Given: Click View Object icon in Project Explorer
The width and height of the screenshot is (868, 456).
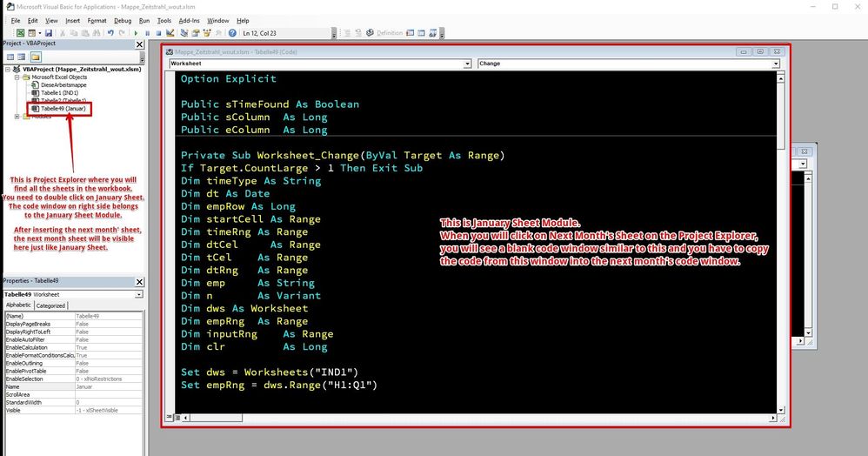Looking at the screenshot, I should [22, 57].
